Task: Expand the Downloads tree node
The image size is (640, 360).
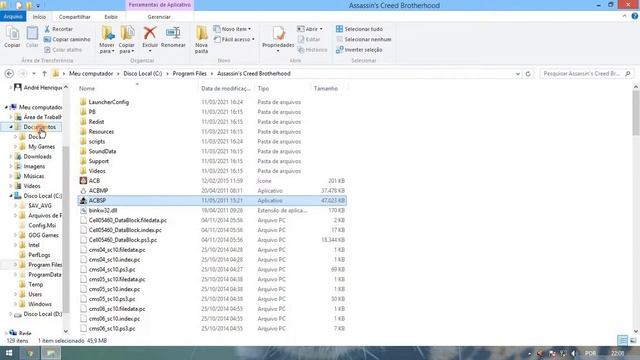Action: pyautogui.click(x=11, y=156)
